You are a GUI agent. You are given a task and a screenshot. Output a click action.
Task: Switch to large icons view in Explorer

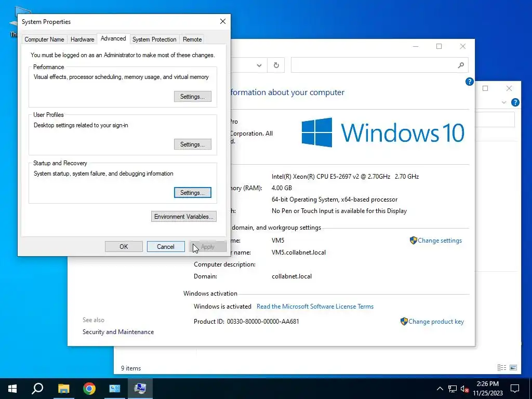pyautogui.click(x=513, y=367)
